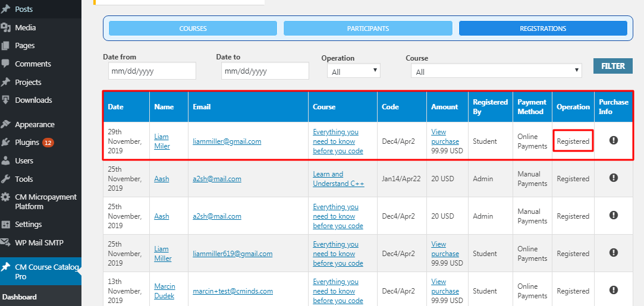Expand the Course filter dropdown

(x=496, y=71)
